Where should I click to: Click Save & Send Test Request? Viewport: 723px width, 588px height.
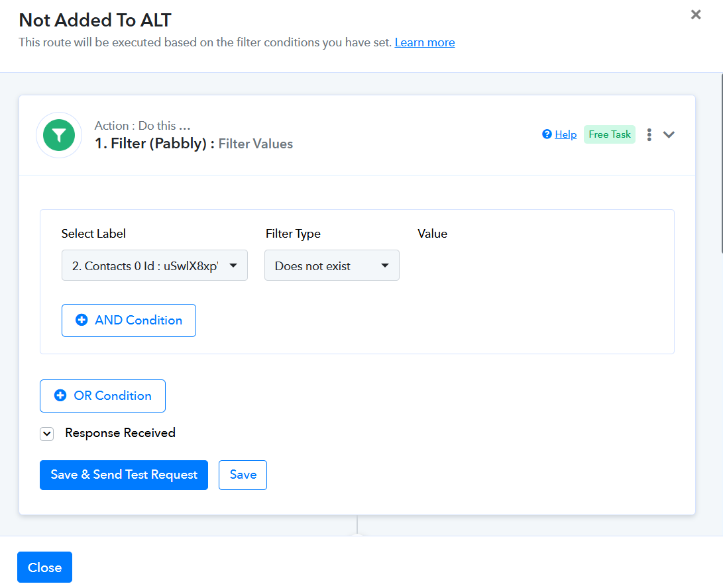click(x=123, y=475)
